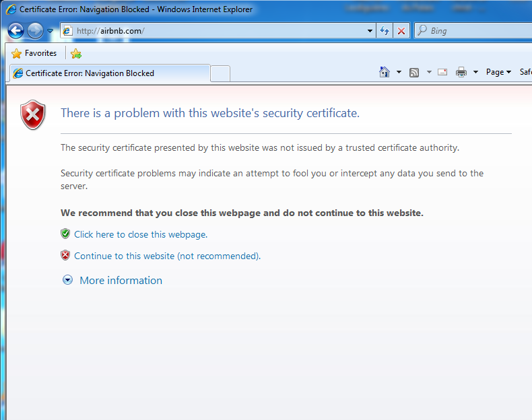Click the Forward navigation arrow

tap(35, 31)
